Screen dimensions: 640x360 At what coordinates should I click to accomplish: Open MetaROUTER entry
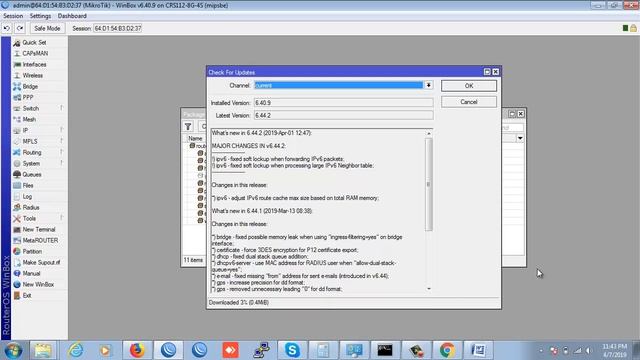point(40,241)
